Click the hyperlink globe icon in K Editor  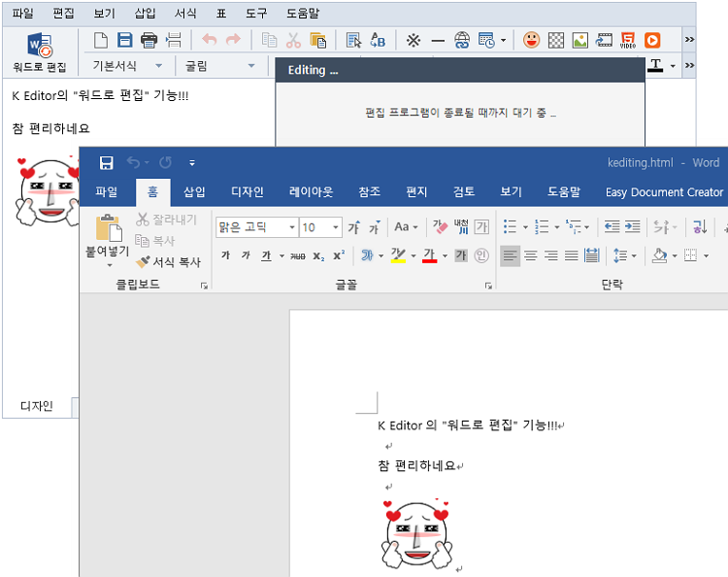[x=462, y=40]
